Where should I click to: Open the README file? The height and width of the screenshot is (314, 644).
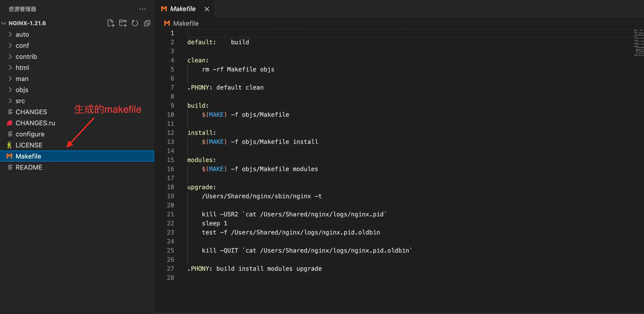(x=29, y=167)
